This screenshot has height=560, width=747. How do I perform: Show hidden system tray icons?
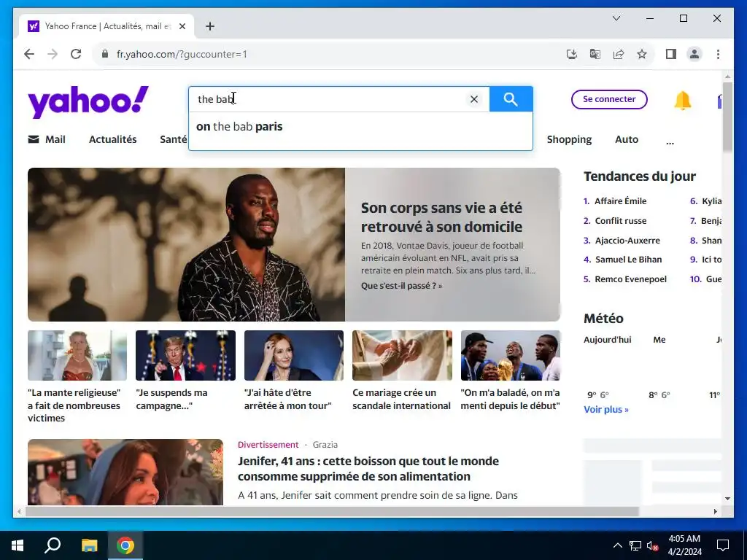[617, 545]
